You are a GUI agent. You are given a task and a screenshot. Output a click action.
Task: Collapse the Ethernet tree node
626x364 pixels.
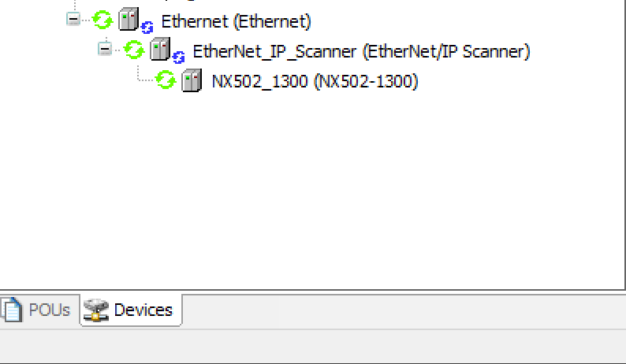pyautogui.click(x=73, y=19)
